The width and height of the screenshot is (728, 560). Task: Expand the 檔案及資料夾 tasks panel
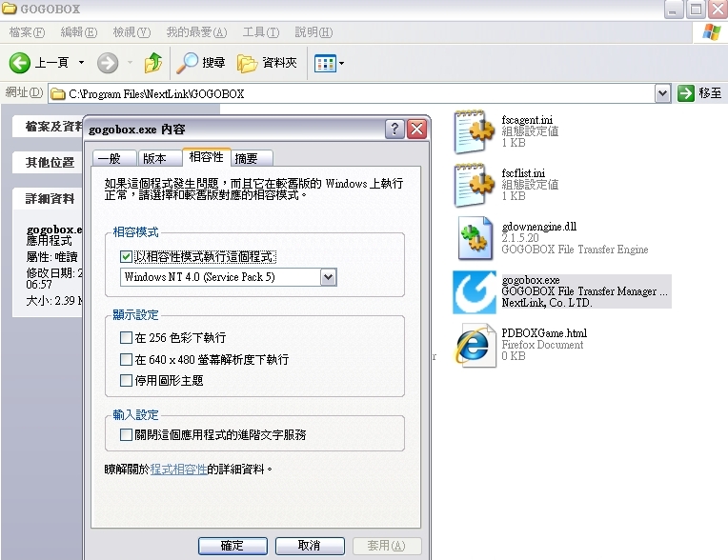click(x=50, y=127)
